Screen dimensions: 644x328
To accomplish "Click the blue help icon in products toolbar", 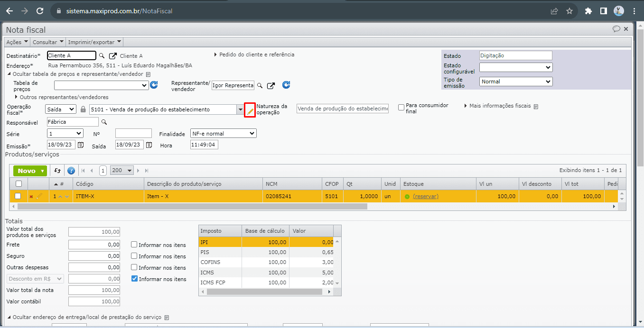I will point(71,171).
